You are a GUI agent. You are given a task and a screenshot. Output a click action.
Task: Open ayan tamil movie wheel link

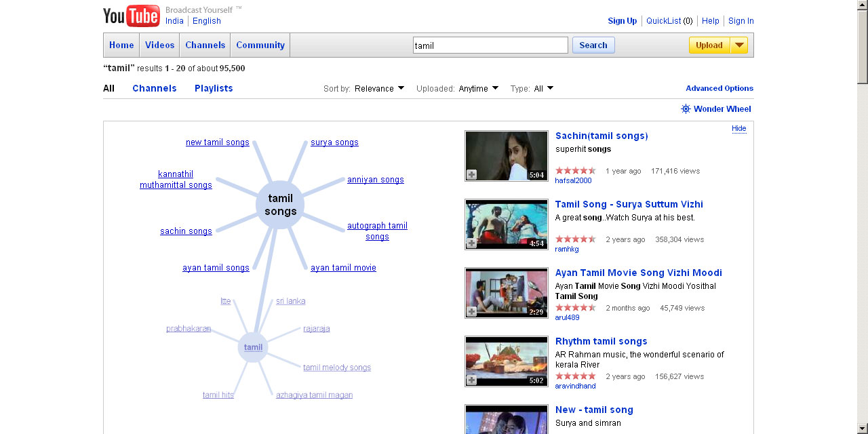[x=343, y=268]
